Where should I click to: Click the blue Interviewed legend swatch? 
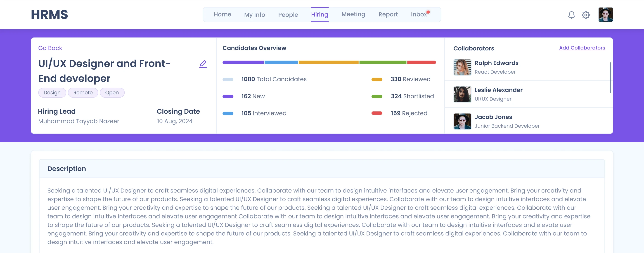coord(228,113)
